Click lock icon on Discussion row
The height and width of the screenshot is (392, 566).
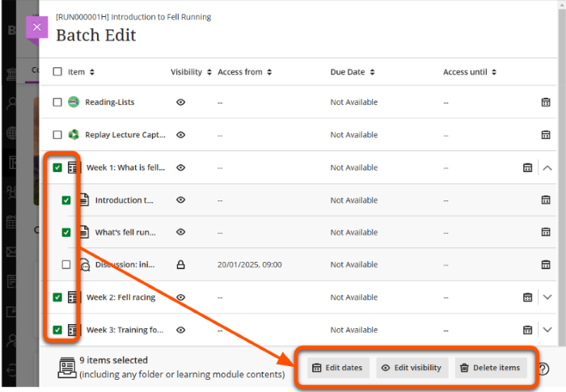point(181,264)
